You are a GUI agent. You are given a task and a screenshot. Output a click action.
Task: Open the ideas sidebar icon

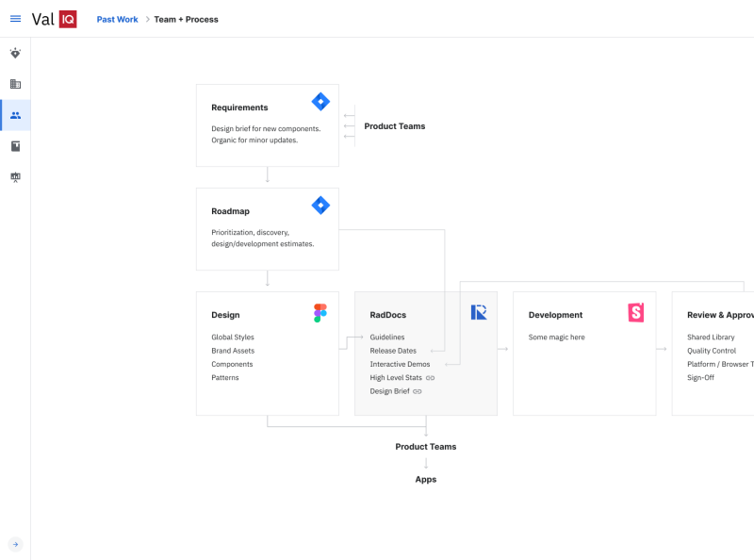(x=15, y=54)
